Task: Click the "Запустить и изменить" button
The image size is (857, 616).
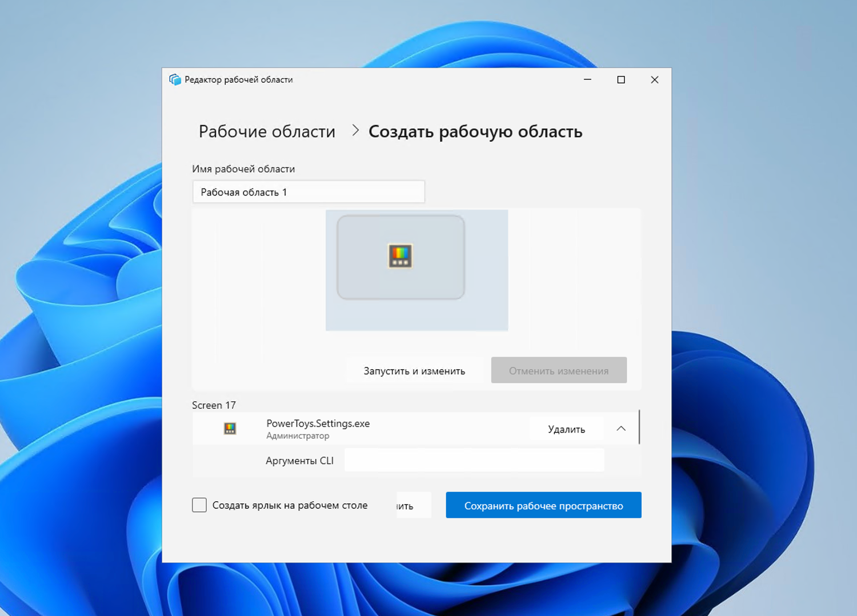Action: pyautogui.click(x=414, y=370)
